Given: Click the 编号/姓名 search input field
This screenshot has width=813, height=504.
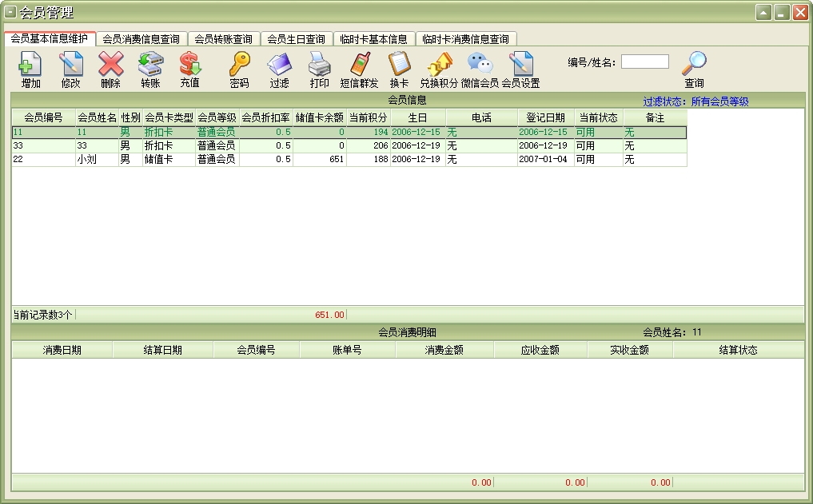Looking at the screenshot, I should tap(644, 62).
